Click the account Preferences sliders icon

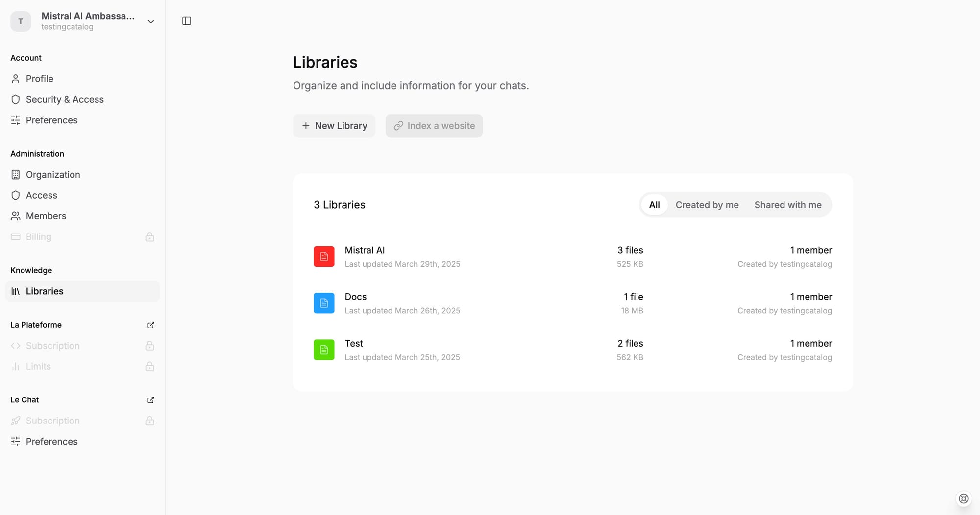pos(16,120)
